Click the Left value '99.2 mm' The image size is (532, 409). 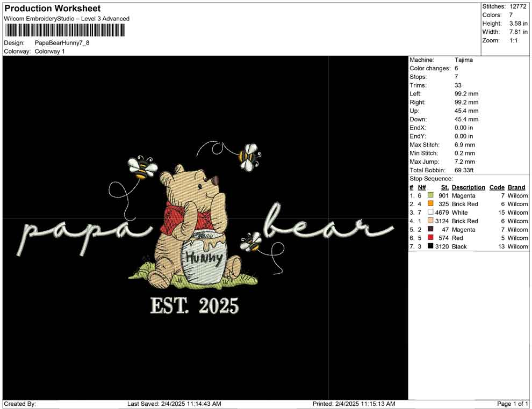tap(466, 94)
